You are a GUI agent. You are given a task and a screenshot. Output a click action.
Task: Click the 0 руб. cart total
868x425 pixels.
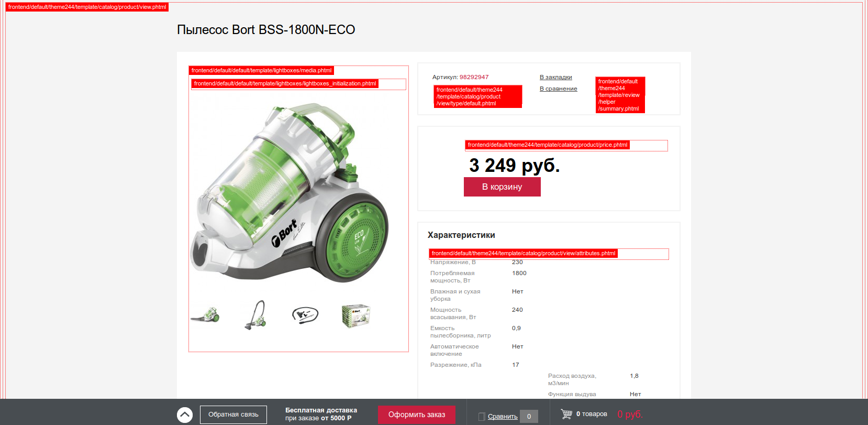630,414
